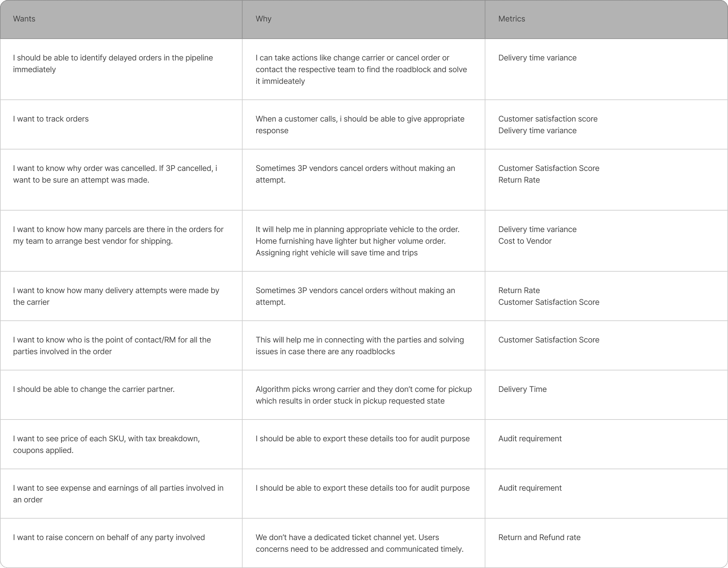Click the 'Cost to Vendor' metrics cell
Screen dimensions: 728x568
point(606,241)
